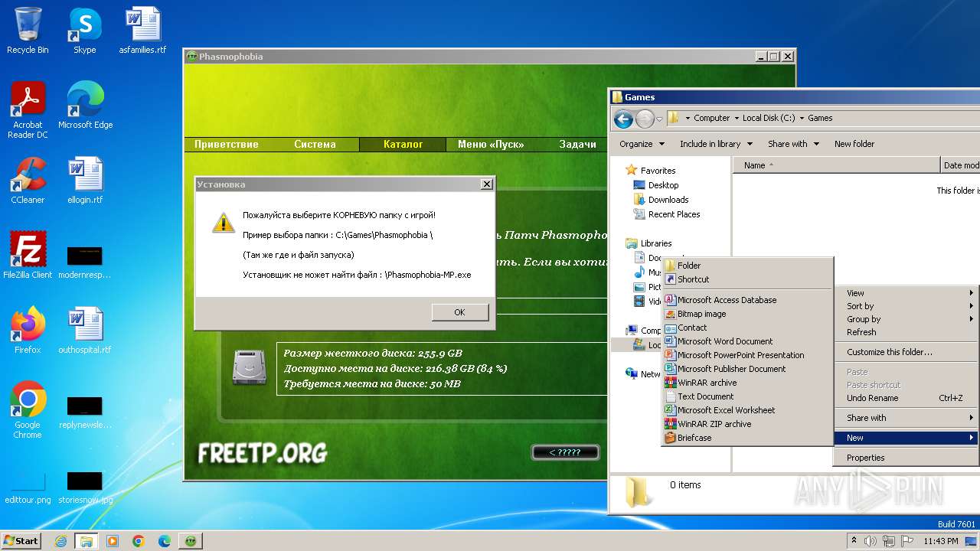Select the outhospital.rtf desktop file
The image size is (980, 551).
85,331
